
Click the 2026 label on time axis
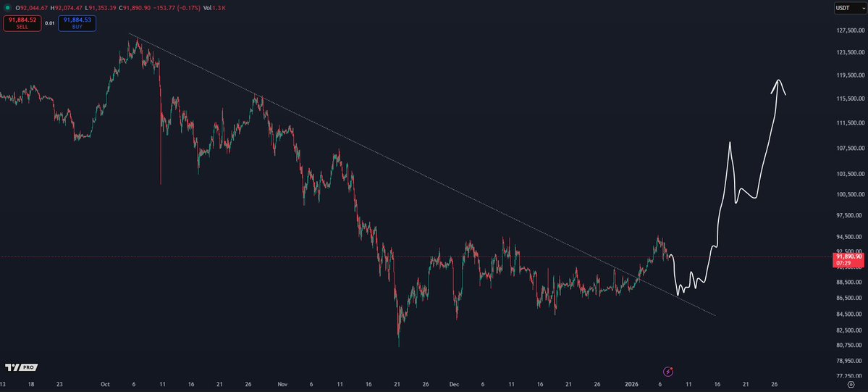click(631, 384)
